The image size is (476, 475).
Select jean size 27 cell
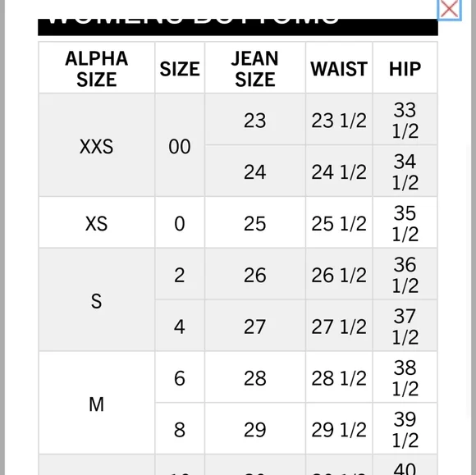255,326
